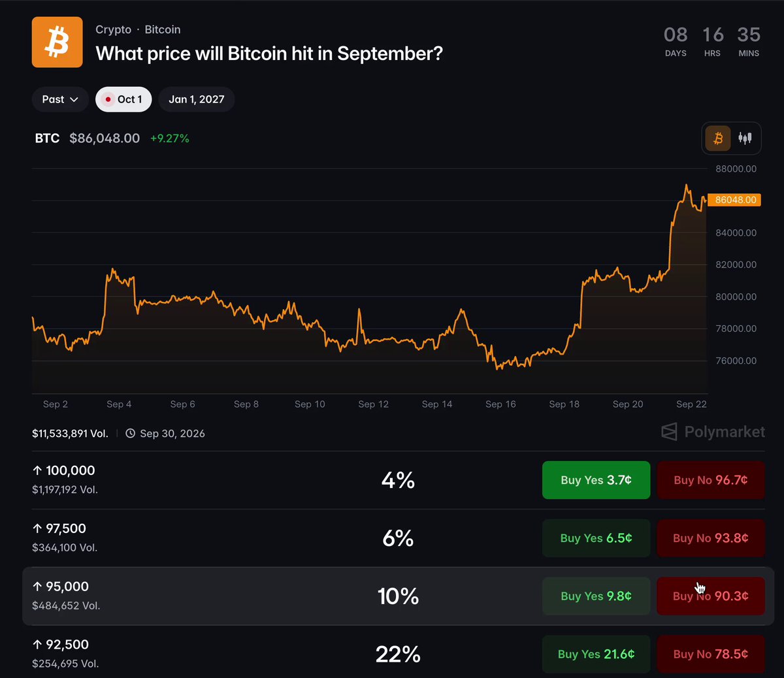The image size is (784, 678).
Task: Switch chart to Bitcoin line view
Action: (x=718, y=138)
